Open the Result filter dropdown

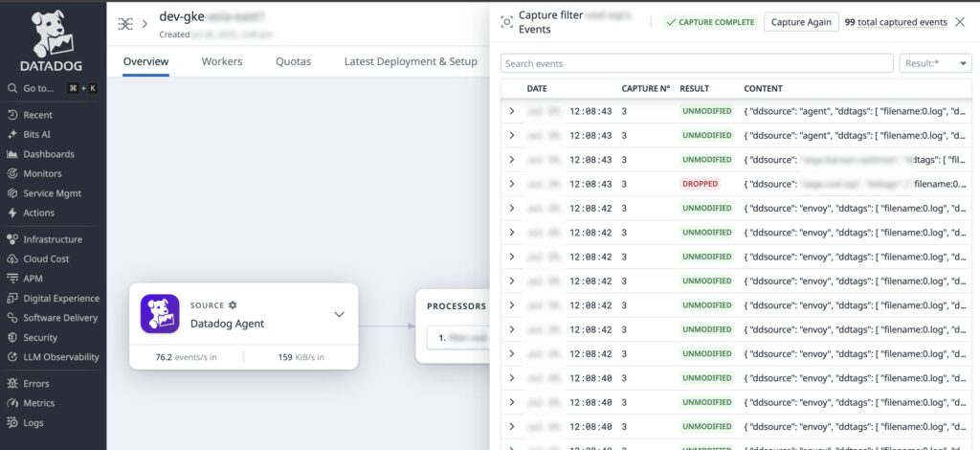pyautogui.click(x=935, y=64)
